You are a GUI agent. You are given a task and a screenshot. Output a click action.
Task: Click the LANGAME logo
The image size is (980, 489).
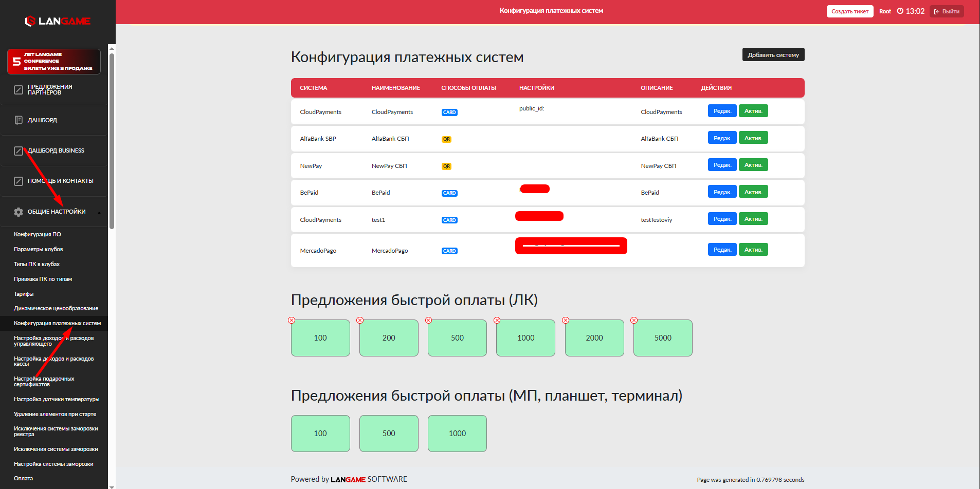click(58, 21)
